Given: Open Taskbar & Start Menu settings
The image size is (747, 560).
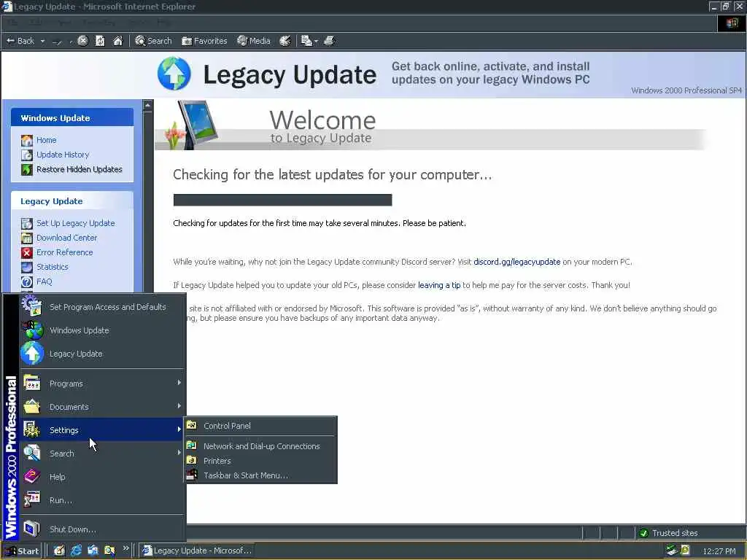Looking at the screenshot, I should point(260,475).
